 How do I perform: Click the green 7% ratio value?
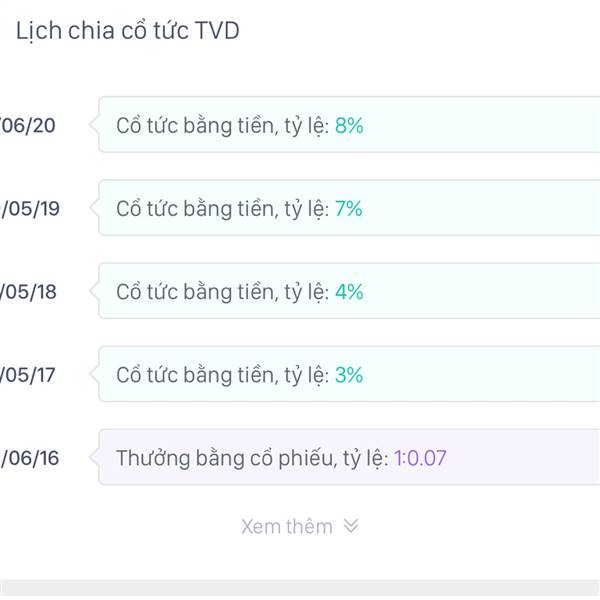[349, 208]
